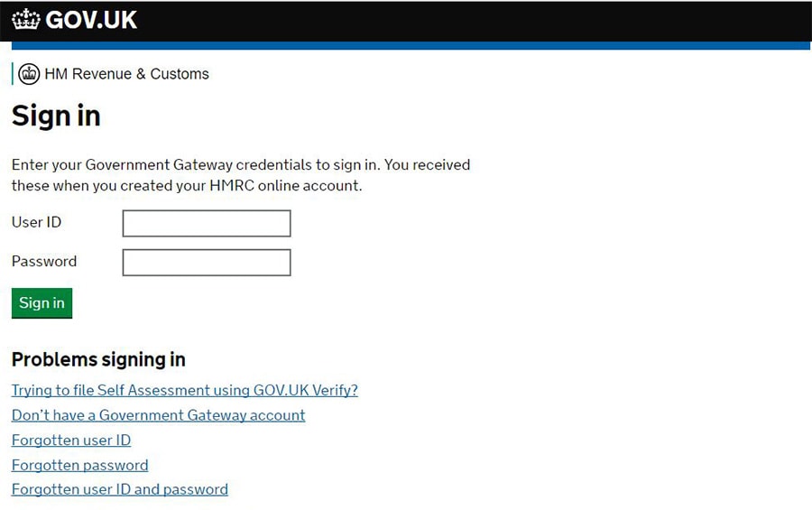The width and height of the screenshot is (812, 510).
Task: Click the Sign in page heading
Action: coord(56,116)
